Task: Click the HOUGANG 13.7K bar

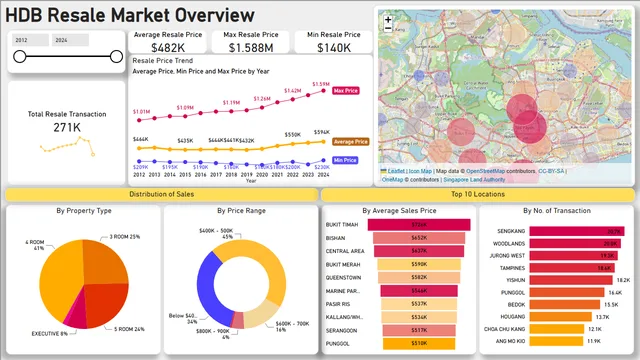Action: [x=560, y=317]
